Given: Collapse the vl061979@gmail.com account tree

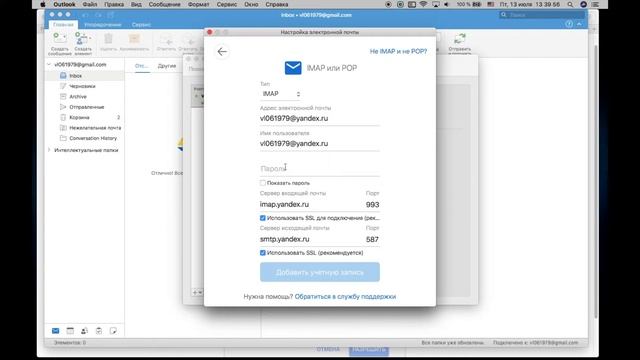Looking at the screenshot, I should (49, 64).
